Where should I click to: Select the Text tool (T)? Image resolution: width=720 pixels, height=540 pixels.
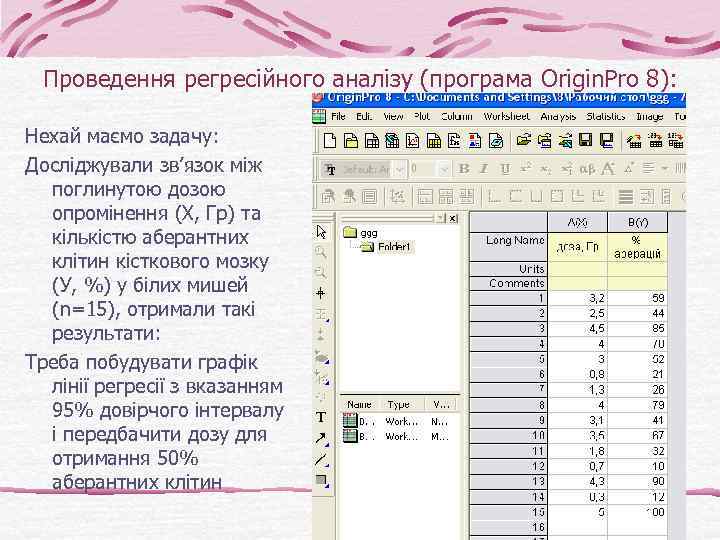tap(321, 417)
